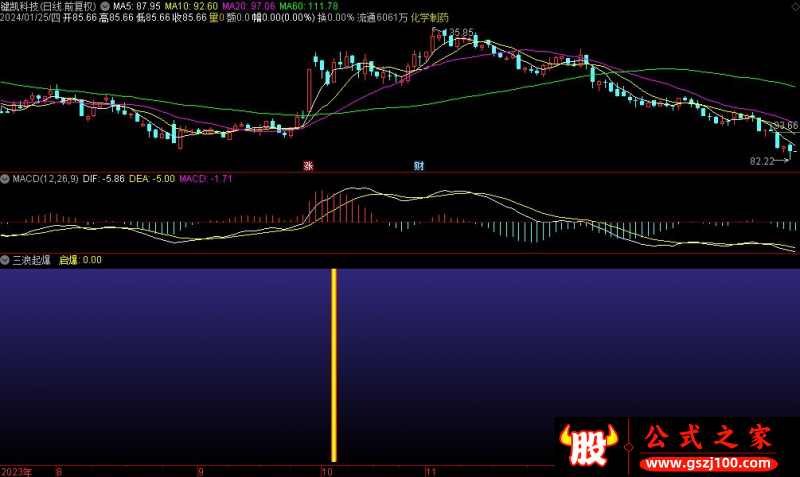
Task: Click the yellow 启爆 signal bar
Action: [x=334, y=362]
